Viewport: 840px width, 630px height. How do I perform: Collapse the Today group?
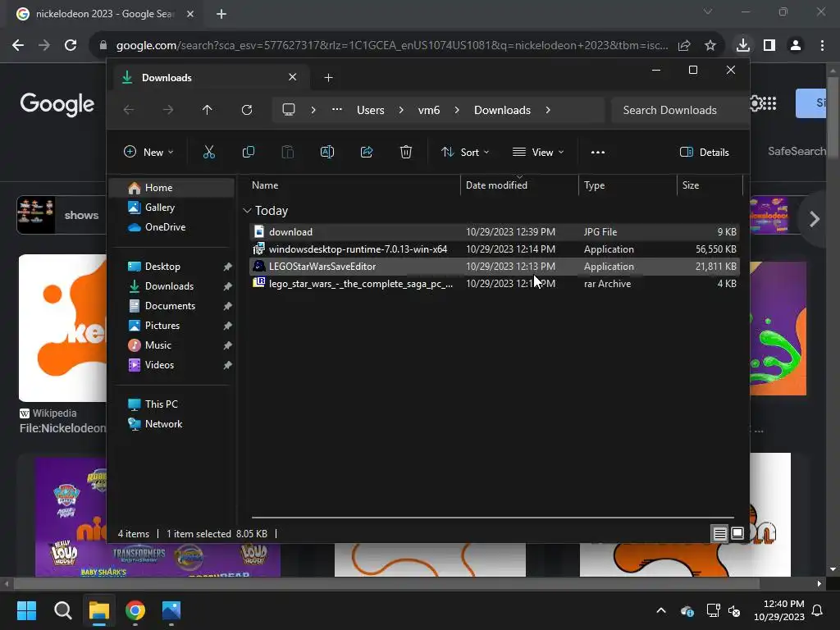[247, 211]
